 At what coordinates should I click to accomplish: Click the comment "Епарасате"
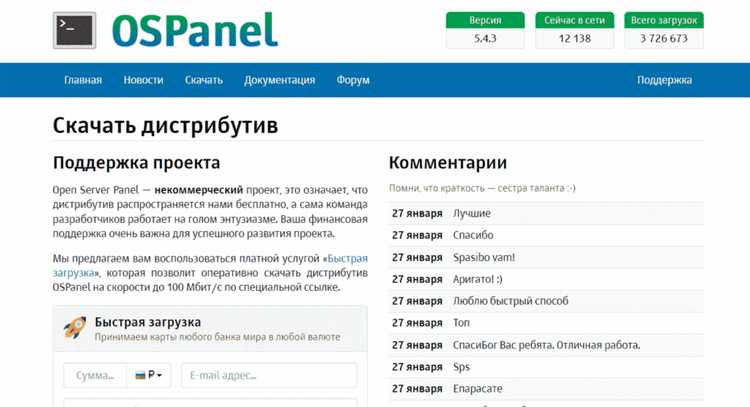tap(477, 389)
